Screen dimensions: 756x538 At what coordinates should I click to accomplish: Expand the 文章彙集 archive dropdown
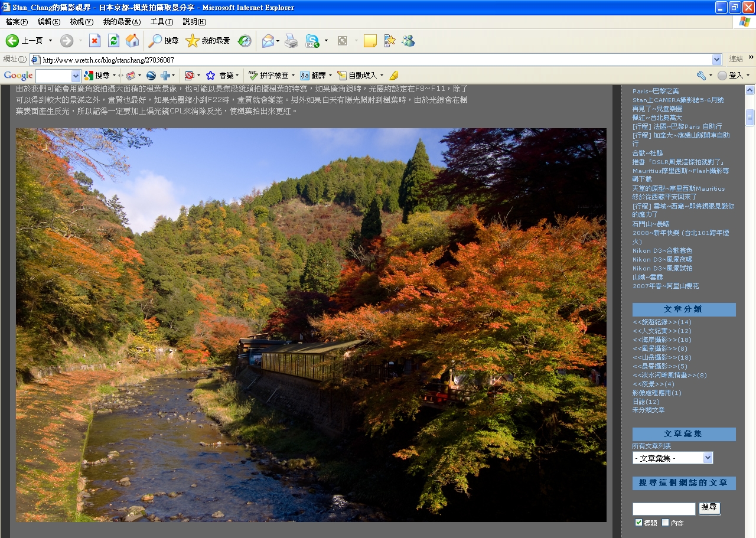coord(708,458)
